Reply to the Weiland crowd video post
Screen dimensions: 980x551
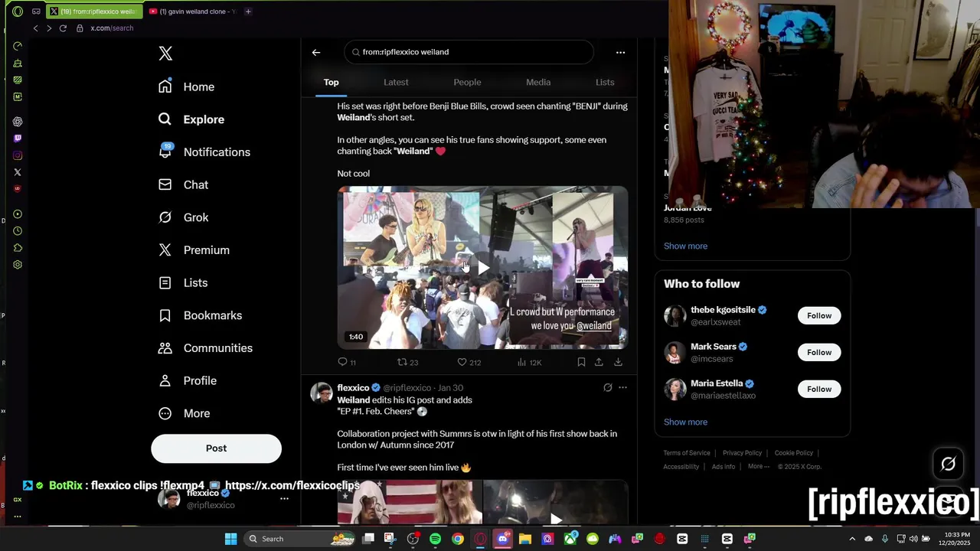pos(347,362)
